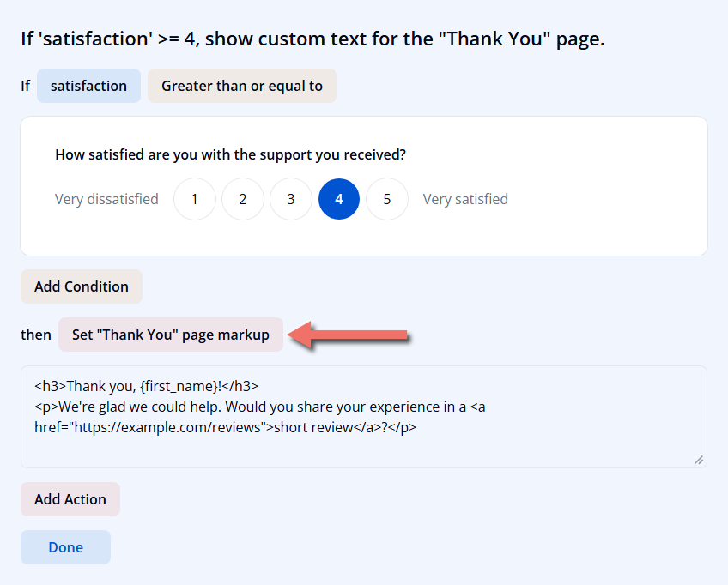The width and height of the screenshot is (728, 585).
Task: Click inside the Thank You markup text area
Action: tap(363, 417)
